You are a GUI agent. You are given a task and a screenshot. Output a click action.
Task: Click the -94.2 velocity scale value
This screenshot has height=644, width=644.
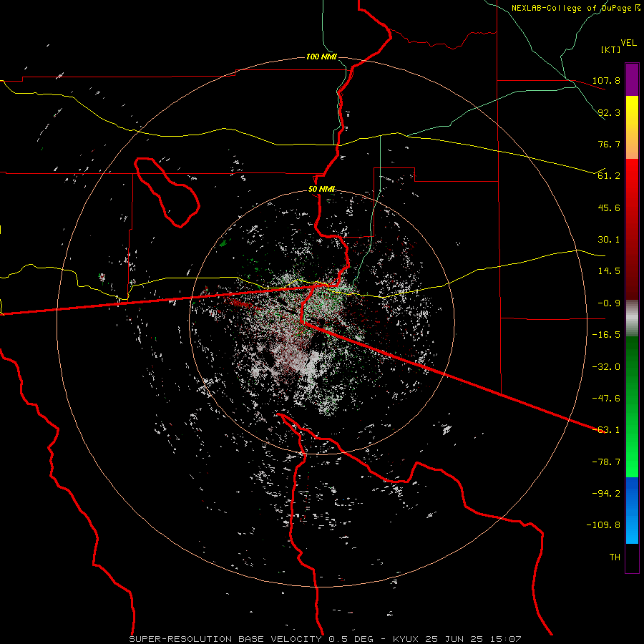606,493
